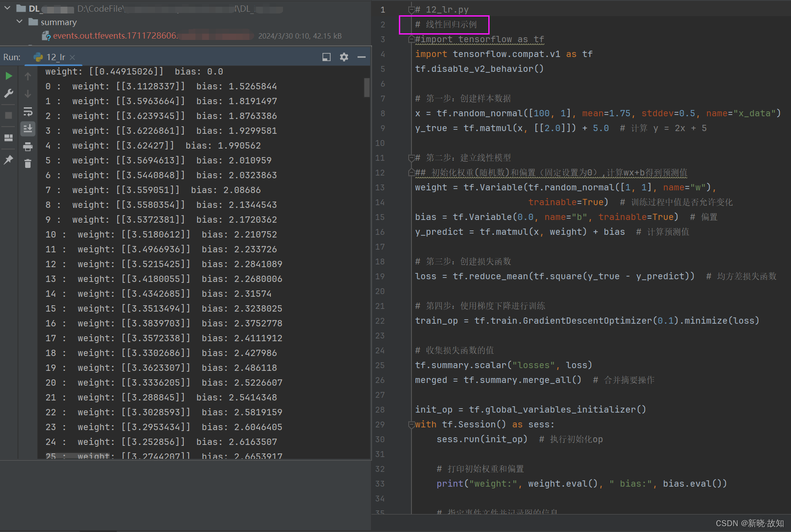Image resolution: width=791 pixels, height=532 pixels.
Task: Fold marker at line 12 comment
Action: click(x=411, y=173)
